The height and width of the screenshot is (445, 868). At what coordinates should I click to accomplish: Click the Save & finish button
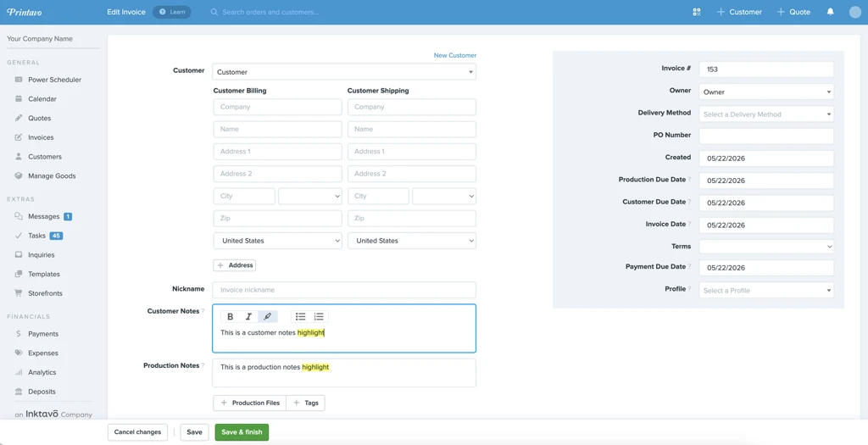click(x=242, y=432)
